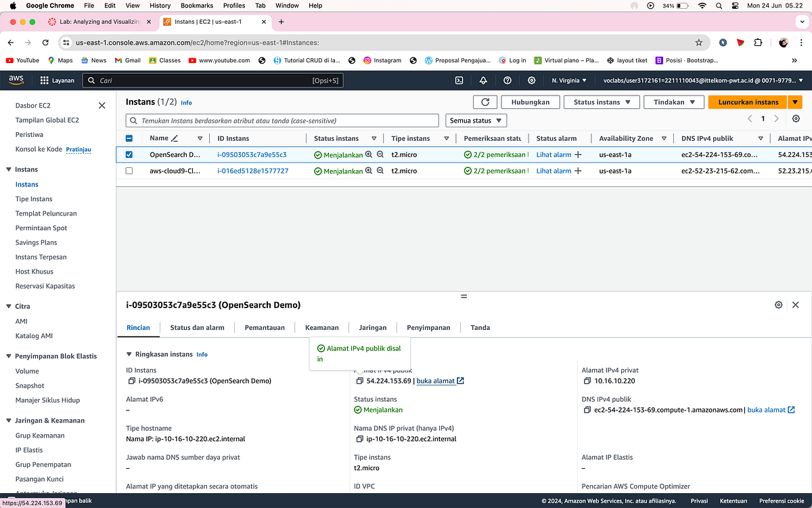Screen dimensions: 812x508
Task: Open the gear icon in instance details panel
Action: tap(778, 305)
